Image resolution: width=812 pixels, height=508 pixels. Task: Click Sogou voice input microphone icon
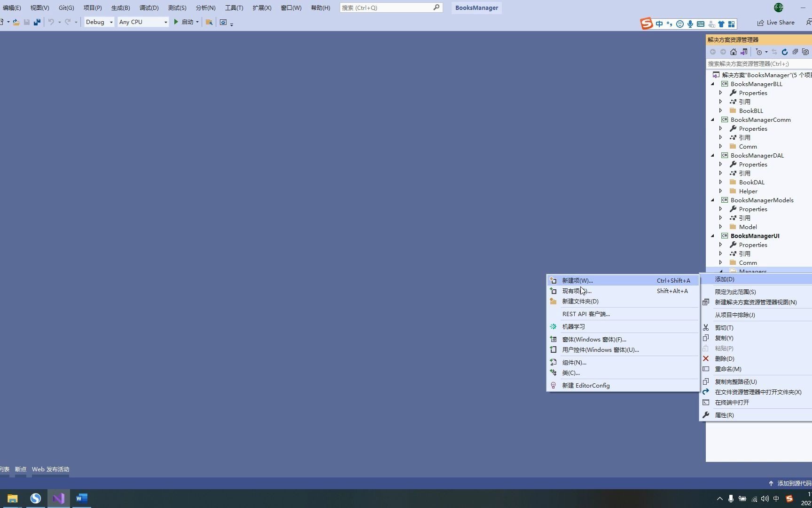click(x=690, y=24)
